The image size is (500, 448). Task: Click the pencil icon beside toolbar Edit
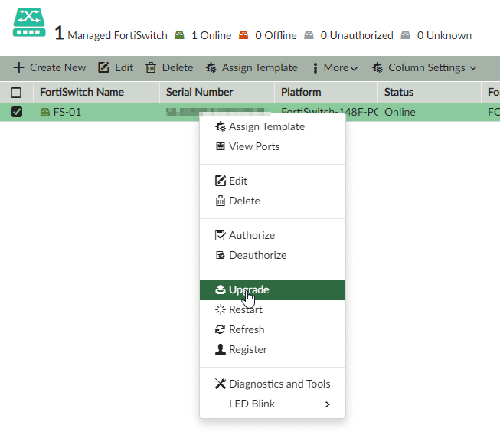pyautogui.click(x=103, y=67)
